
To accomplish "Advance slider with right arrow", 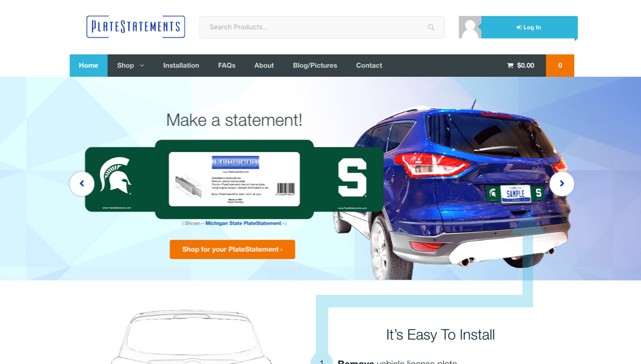I will coord(561,183).
